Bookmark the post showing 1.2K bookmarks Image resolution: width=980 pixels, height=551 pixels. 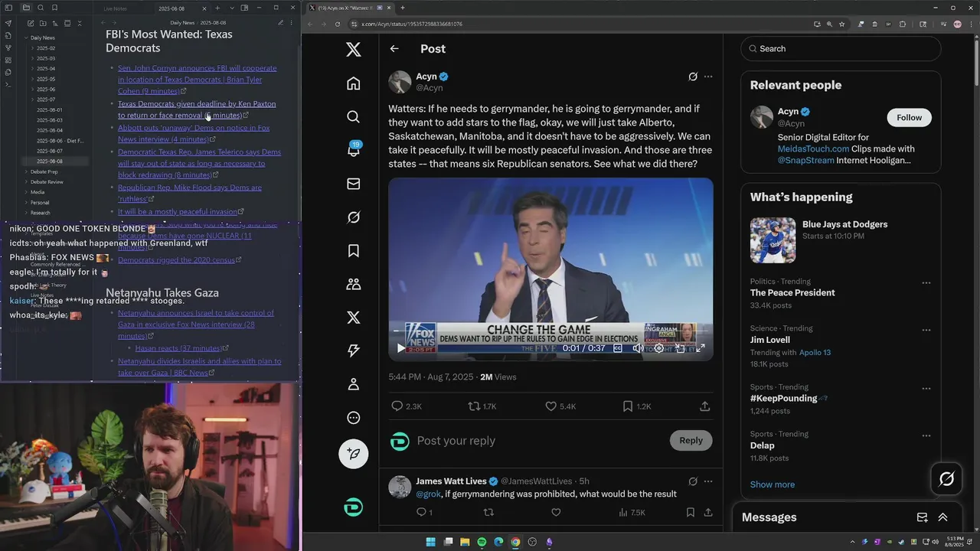click(637, 406)
